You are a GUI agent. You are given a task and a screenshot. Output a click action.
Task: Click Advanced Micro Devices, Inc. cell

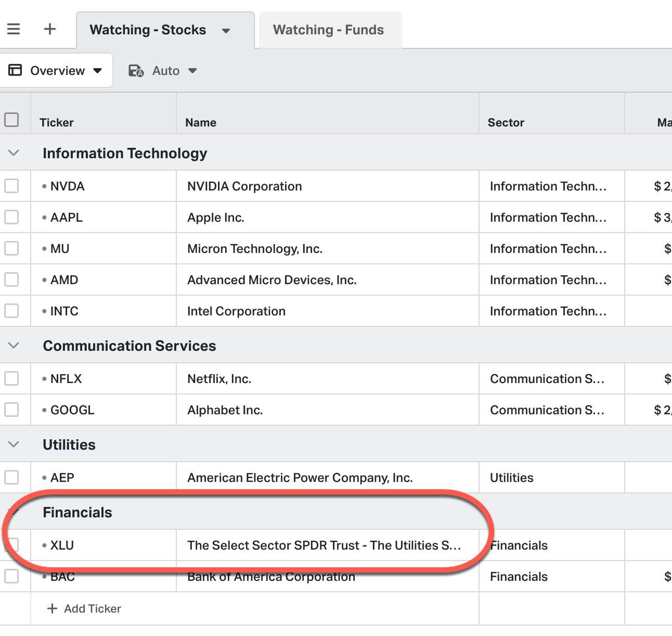coord(328,280)
